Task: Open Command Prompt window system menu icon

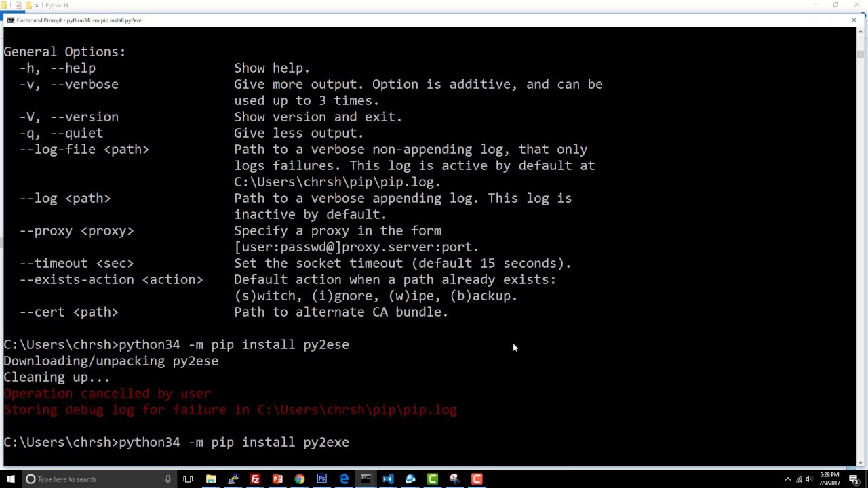Action: [10, 20]
